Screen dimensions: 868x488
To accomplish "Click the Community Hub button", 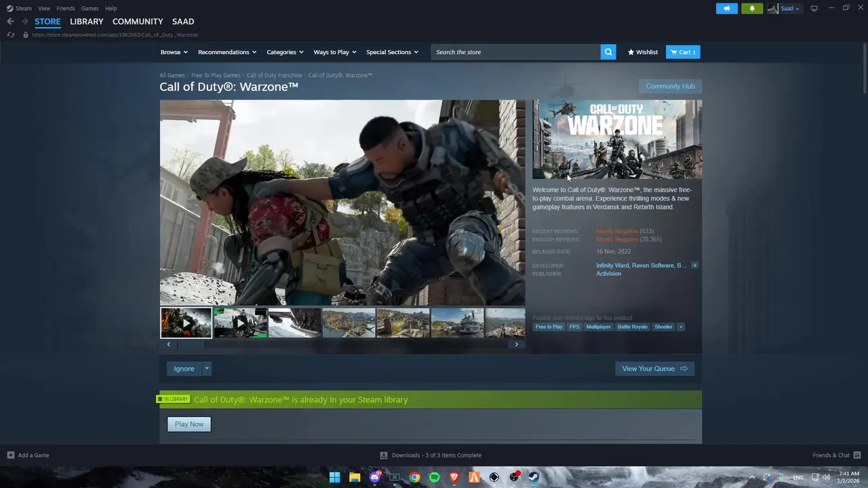I will click(670, 86).
